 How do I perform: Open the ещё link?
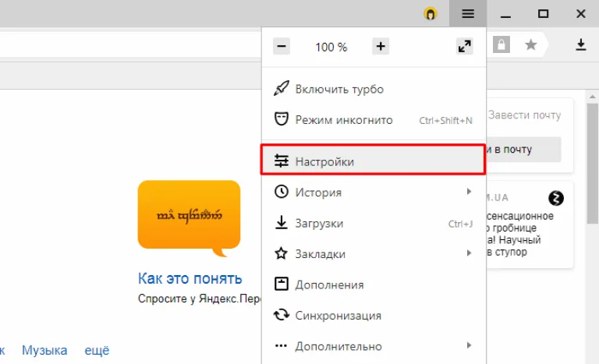[97, 350]
